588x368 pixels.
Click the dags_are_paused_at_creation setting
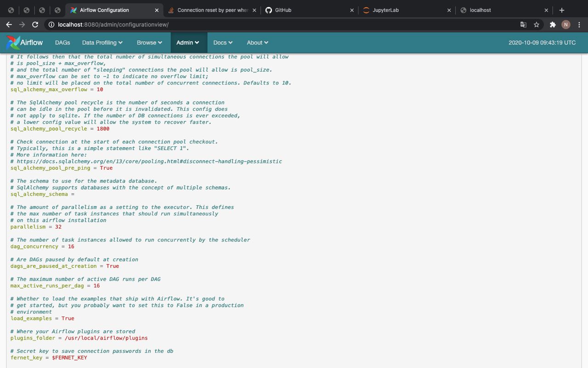tap(65, 266)
